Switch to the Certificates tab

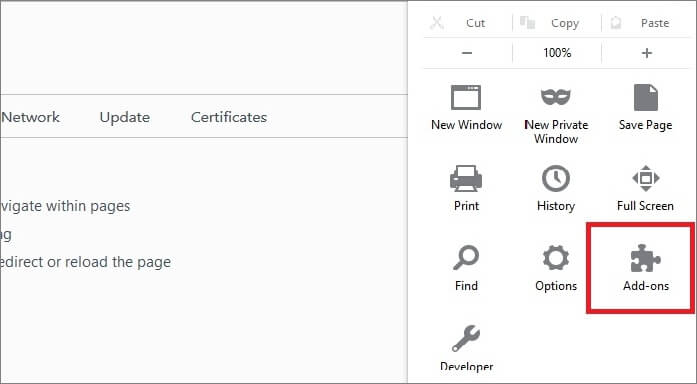coord(229,117)
